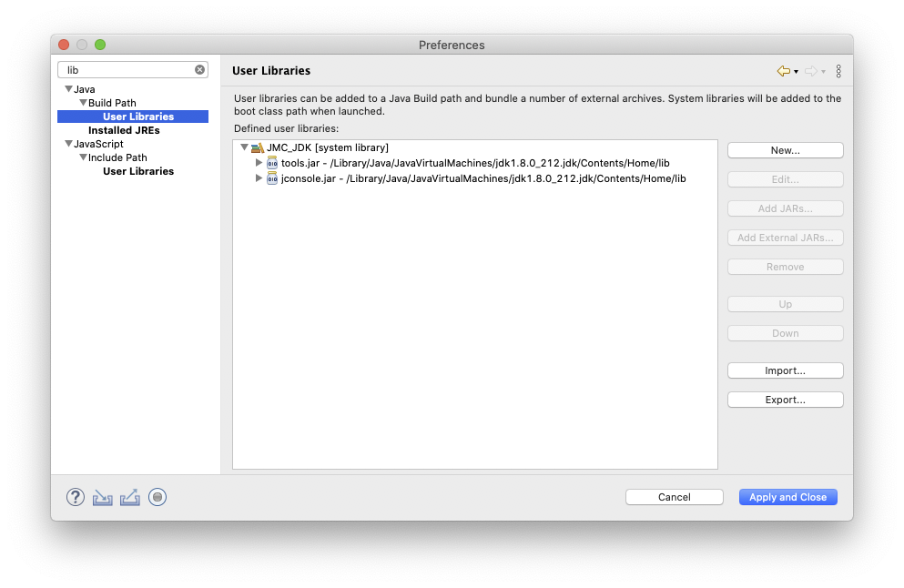904x588 pixels.
Task: Open the forward history dropdown arrow
Action: coord(823,72)
